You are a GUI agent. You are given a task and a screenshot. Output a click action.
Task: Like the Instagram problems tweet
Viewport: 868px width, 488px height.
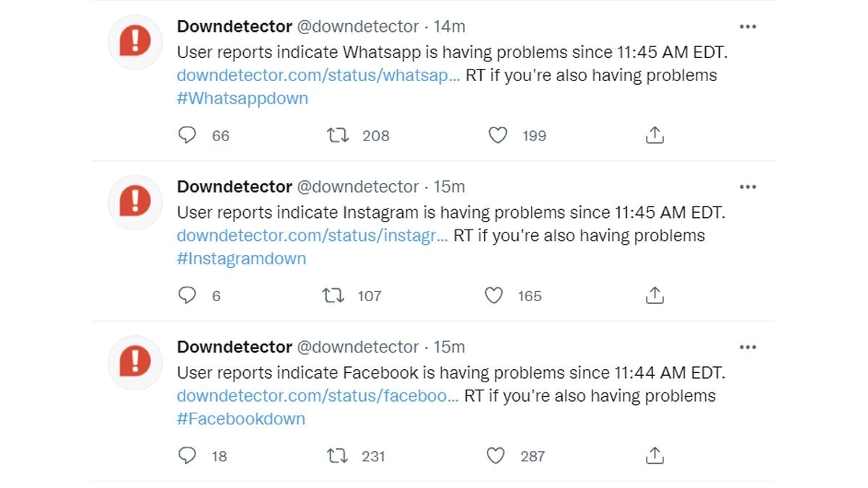493,295
